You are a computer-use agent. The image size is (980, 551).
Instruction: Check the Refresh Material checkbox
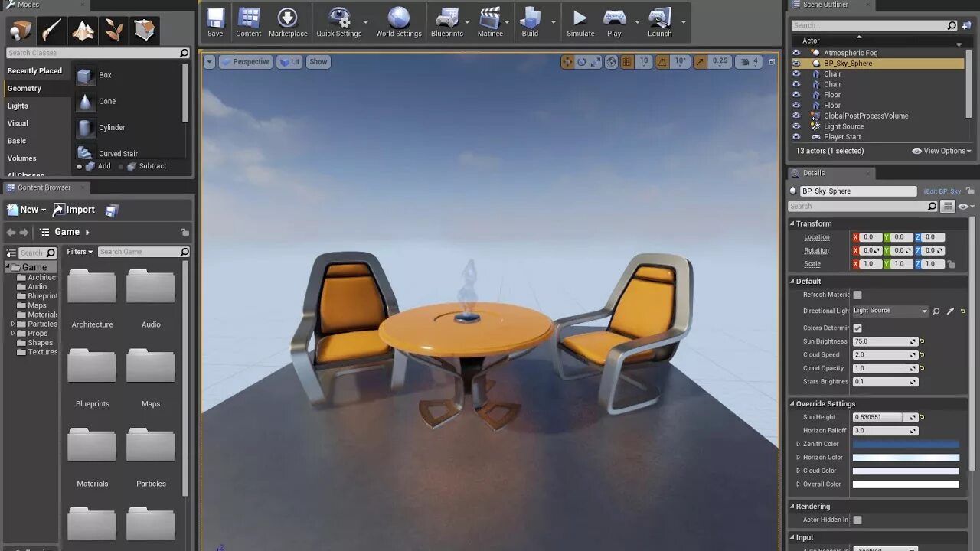tap(857, 295)
